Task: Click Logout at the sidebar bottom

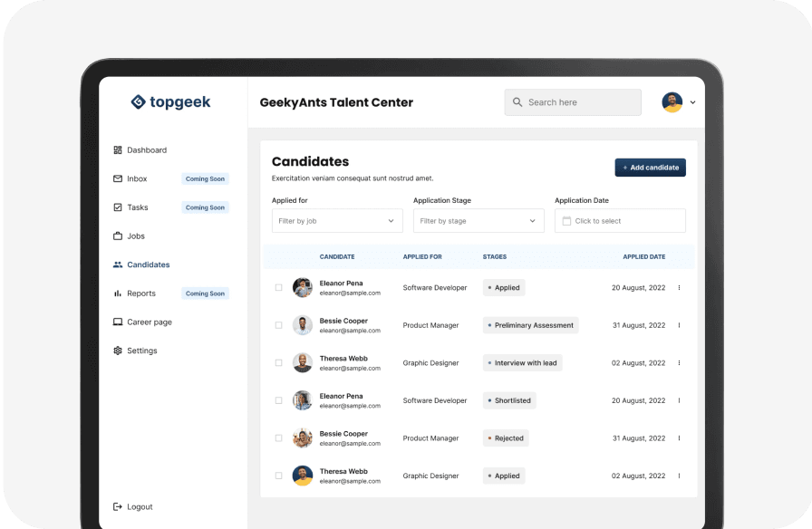Action: (x=134, y=506)
